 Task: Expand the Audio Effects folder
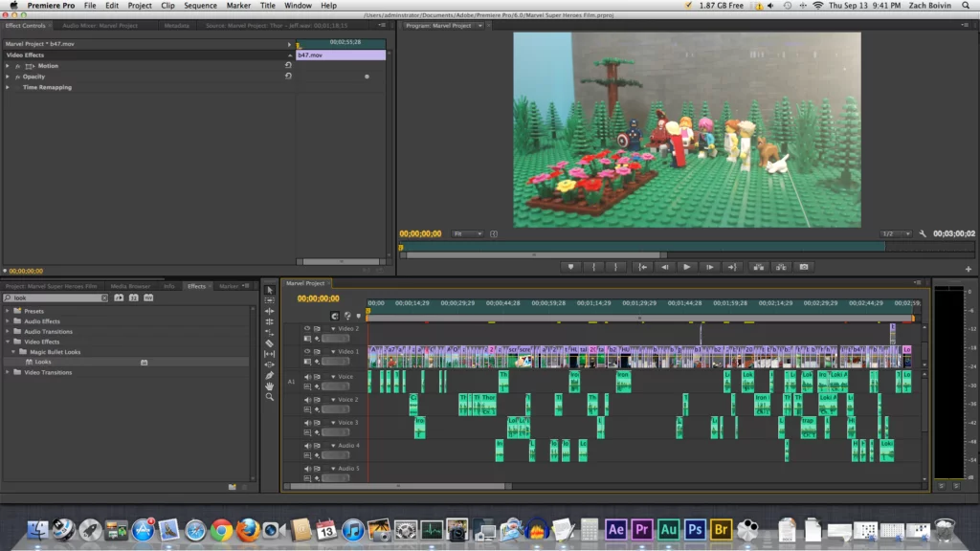(x=8, y=321)
